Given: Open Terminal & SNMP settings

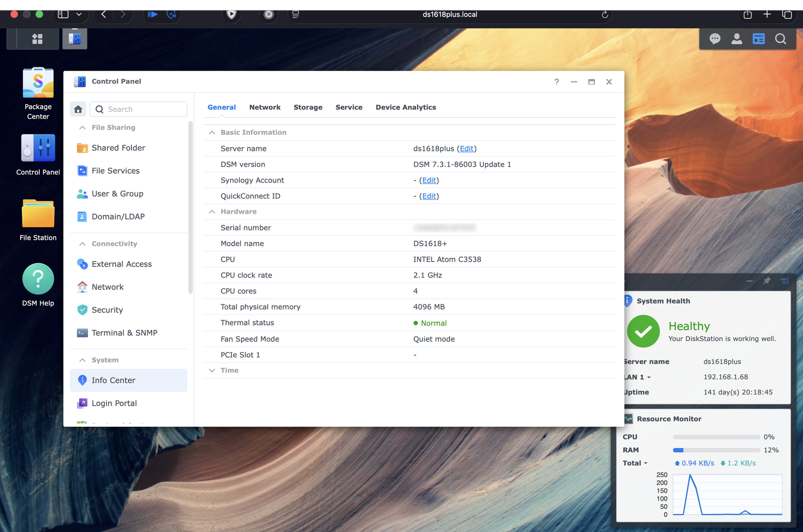Looking at the screenshot, I should pyautogui.click(x=128, y=333).
